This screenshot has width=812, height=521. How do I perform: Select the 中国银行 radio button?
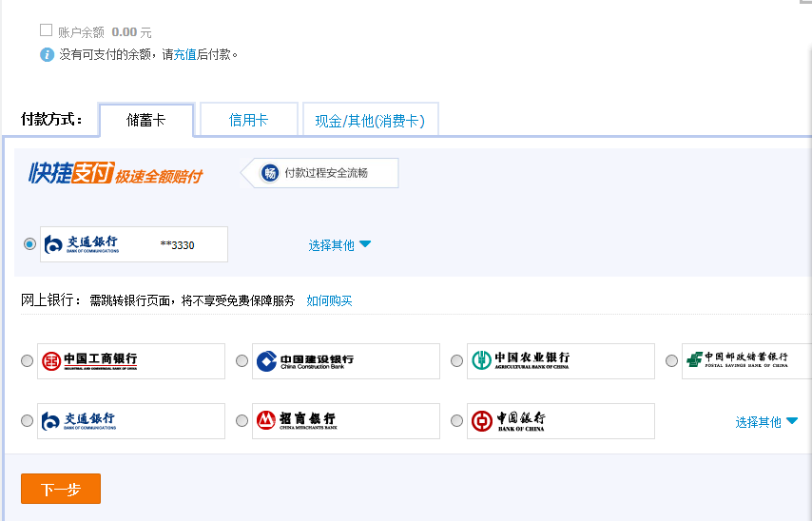456,421
